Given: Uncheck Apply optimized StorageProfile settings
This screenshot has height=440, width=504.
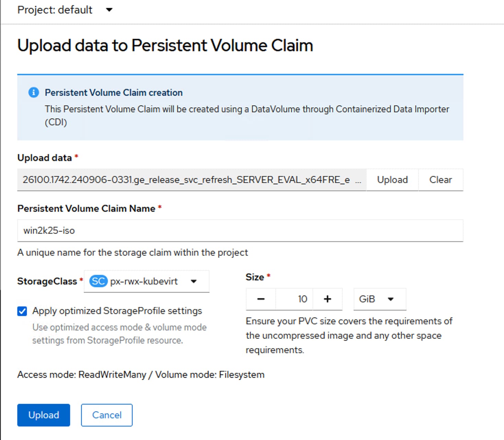Looking at the screenshot, I should pyautogui.click(x=22, y=311).
